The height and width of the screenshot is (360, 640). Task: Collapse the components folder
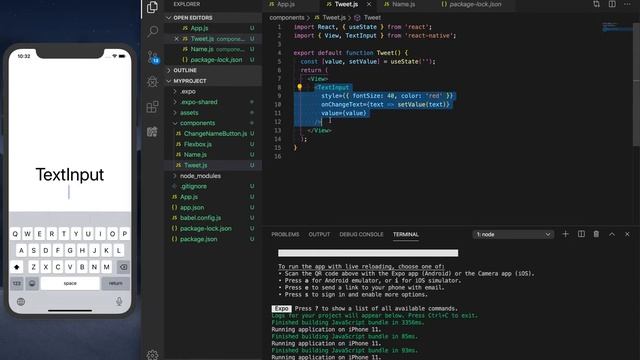(x=213, y=123)
